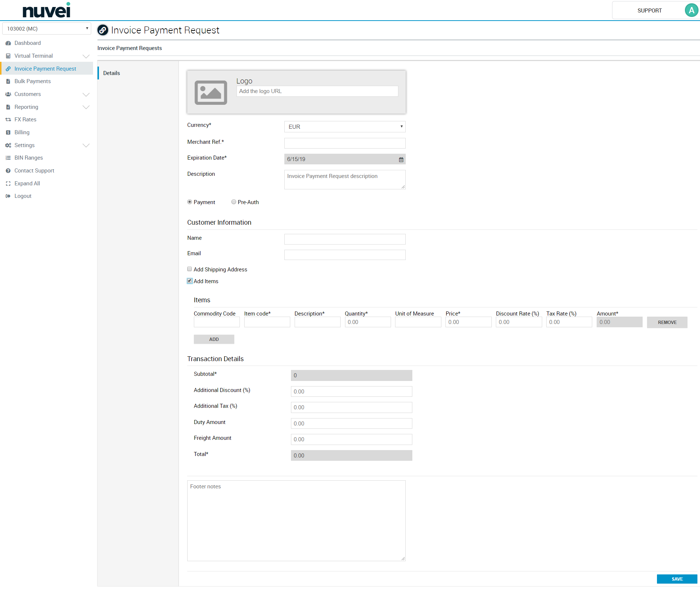The width and height of the screenshot is (700, 595).
Task: Open the calendar picker for Expiration Date
Action: [401, 160]
